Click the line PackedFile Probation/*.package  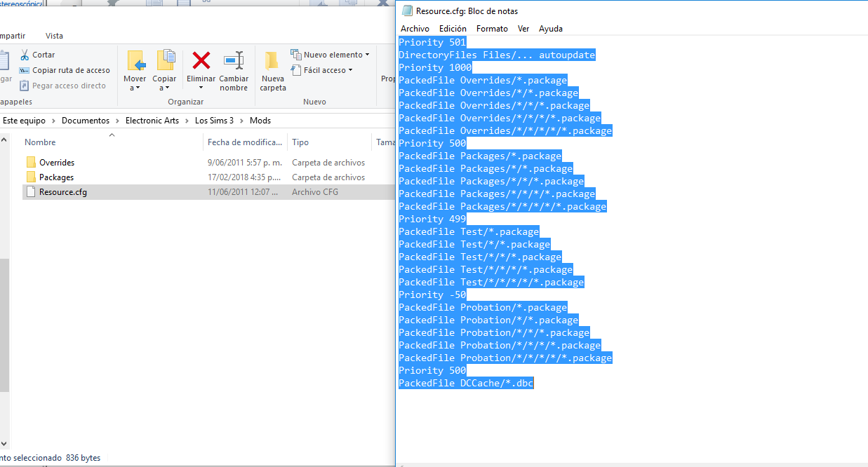pos(483,308)
